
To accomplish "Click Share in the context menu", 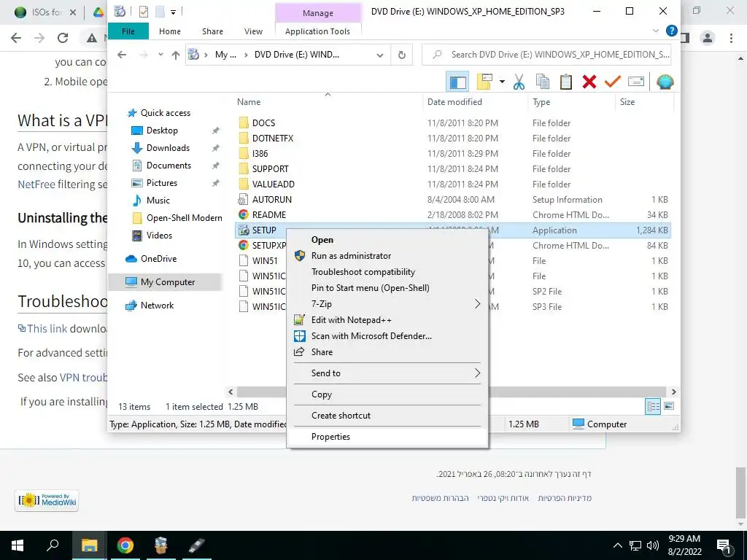I will coord(387,352).
